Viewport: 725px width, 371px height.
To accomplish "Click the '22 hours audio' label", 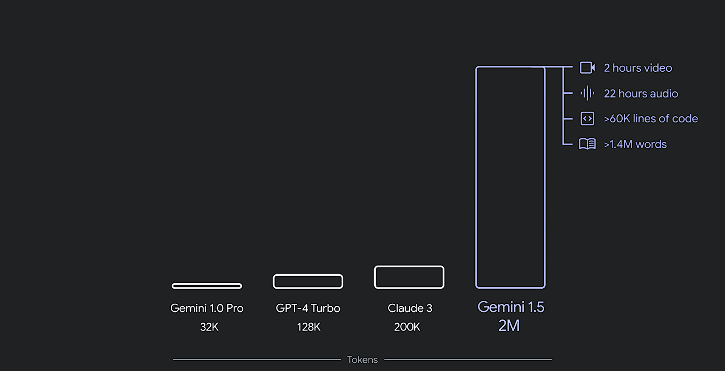I will (x=641, y=93).
